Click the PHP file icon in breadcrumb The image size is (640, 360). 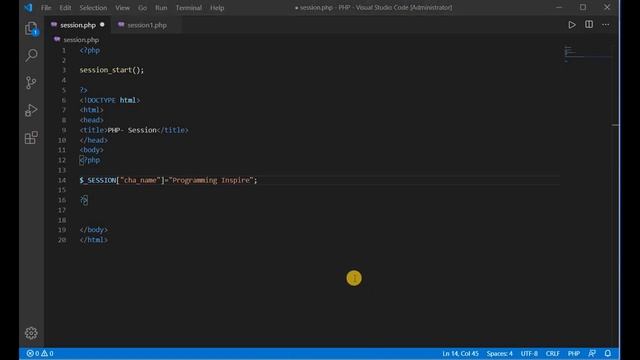pyautogui.click(x=57, y=40)
